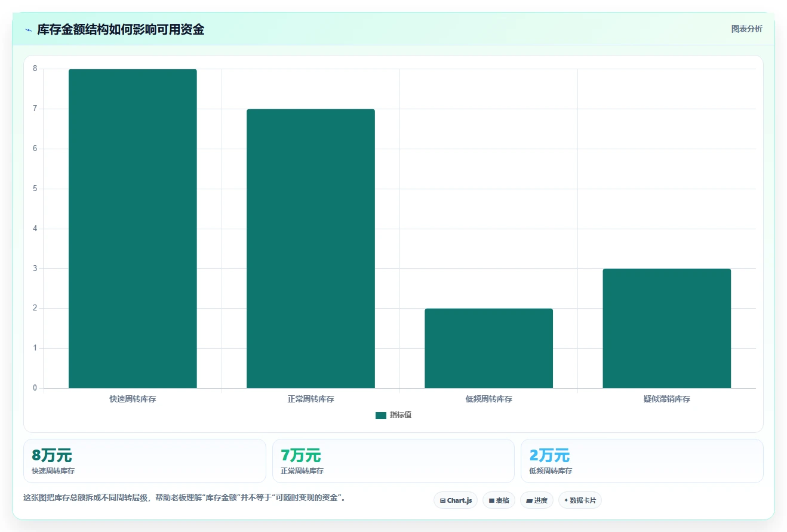Select the Chart.js tag chip
Viewport: 787px width, 532px height.
(456, 500)
